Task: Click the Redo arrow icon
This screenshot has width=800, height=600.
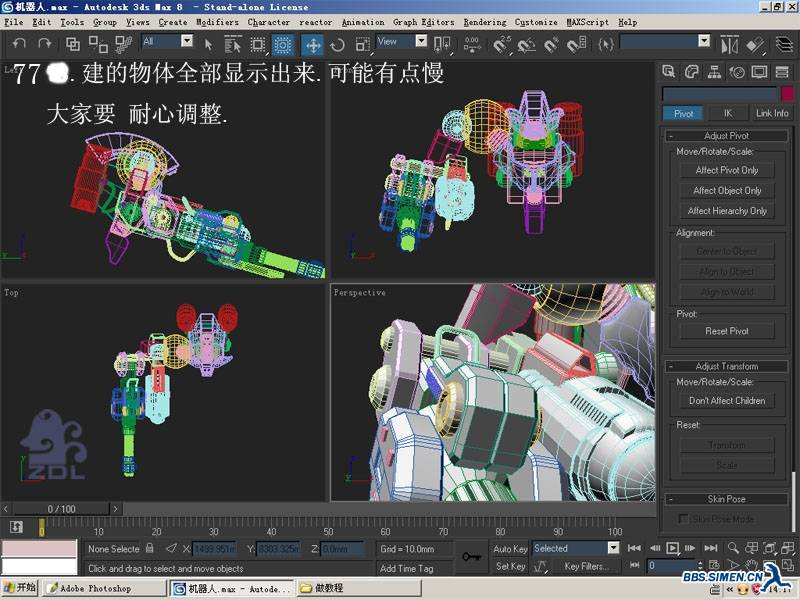Action: click(x=44, y=44)
